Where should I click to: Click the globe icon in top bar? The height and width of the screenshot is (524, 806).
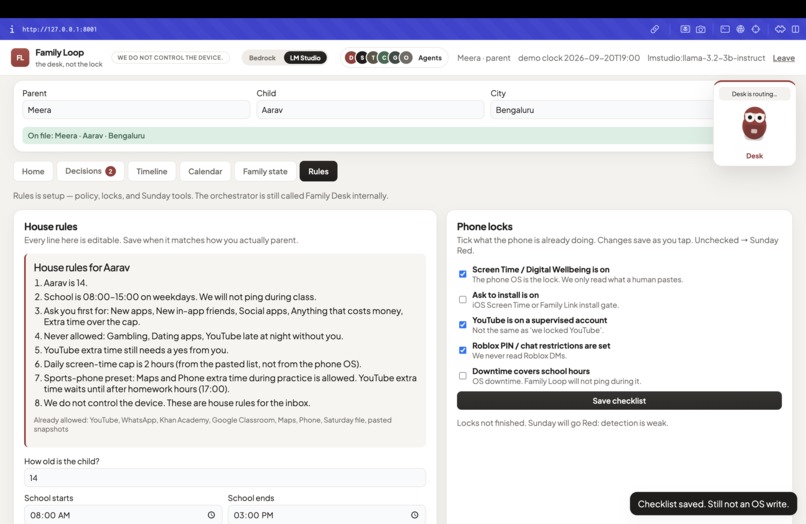click(x=740, y=29)
